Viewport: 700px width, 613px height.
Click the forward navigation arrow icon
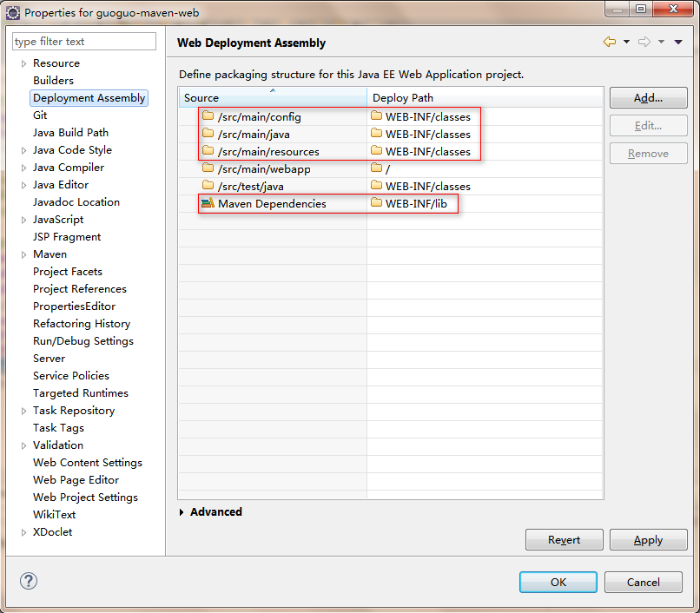click(644, 42)
